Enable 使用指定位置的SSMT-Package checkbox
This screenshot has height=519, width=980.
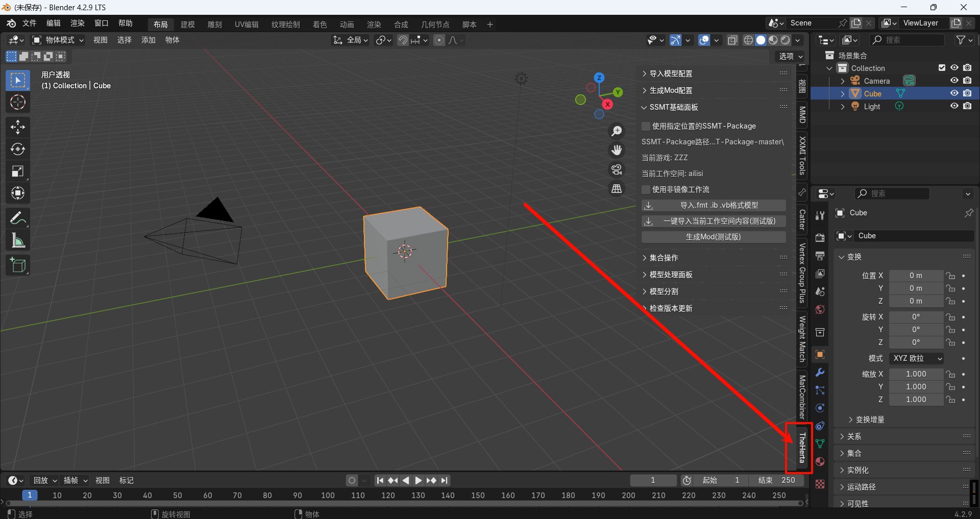[646, 126]
